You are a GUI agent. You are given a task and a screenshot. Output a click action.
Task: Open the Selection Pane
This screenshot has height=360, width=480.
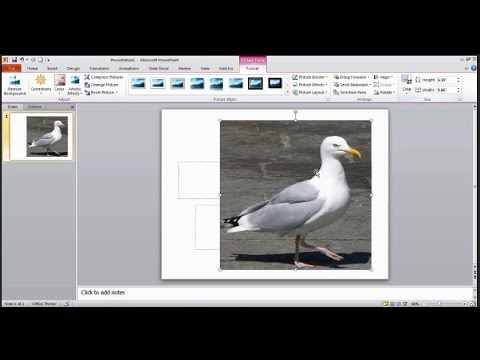(x=350, y=92)
